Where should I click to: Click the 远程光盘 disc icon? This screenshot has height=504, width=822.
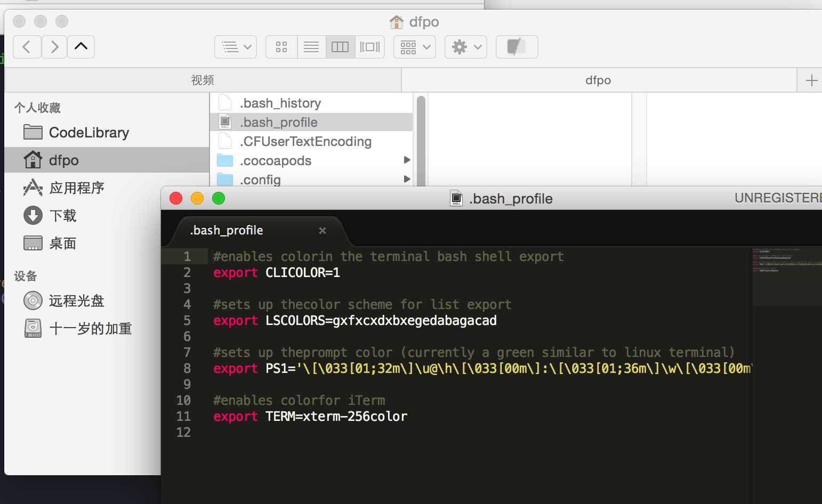(33, 300)
